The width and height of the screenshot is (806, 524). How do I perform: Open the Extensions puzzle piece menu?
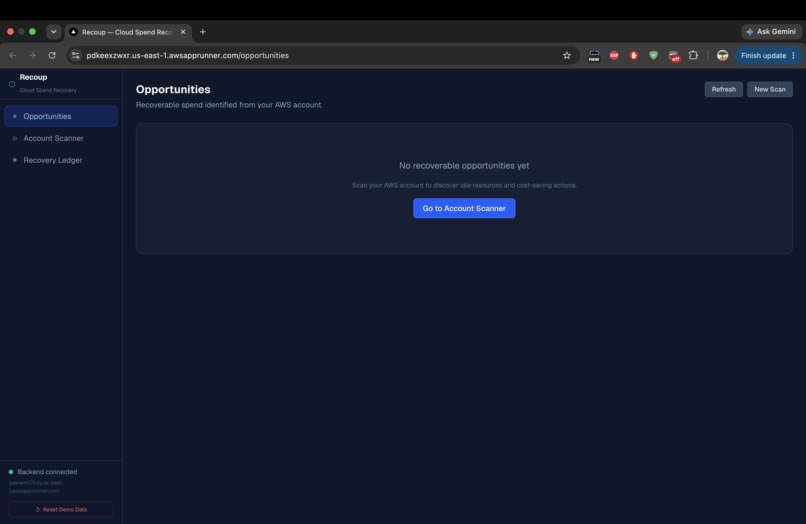(x=693, y=55)
